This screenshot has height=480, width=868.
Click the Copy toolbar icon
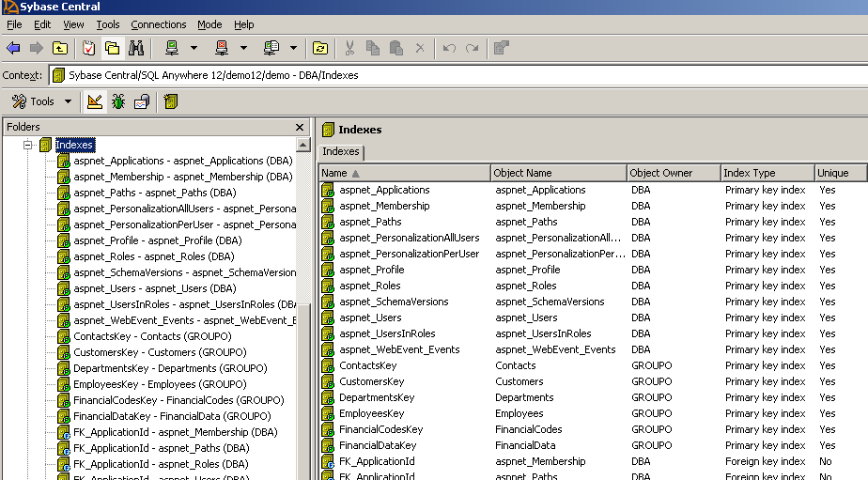click(x=373, y=48)
